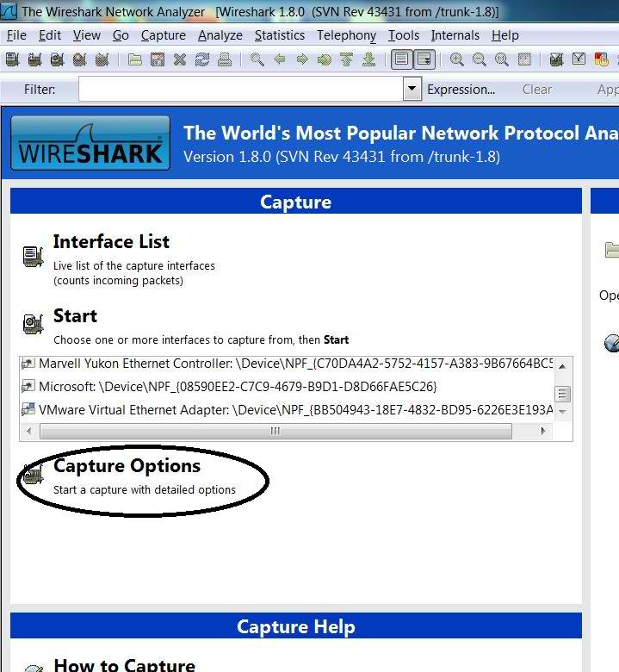Click the Find packet magnifier icon
619x672 pixels.
click(x=257, y=59)
